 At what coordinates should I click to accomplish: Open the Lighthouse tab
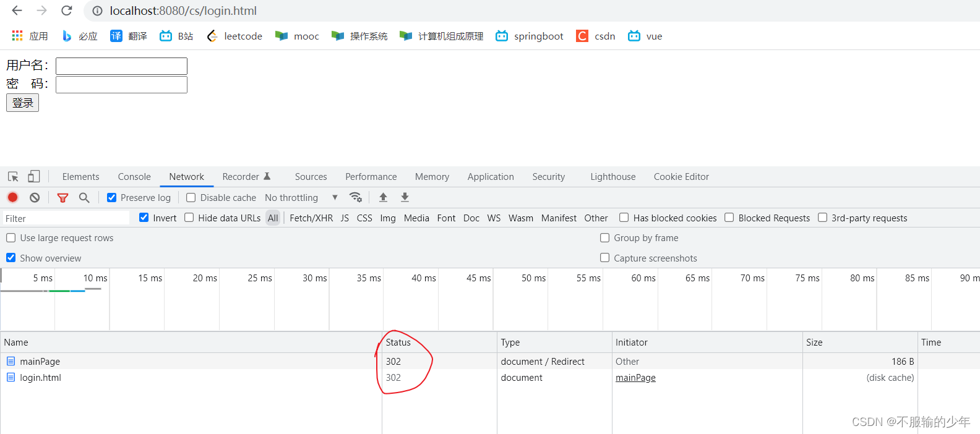coord(612,177)
